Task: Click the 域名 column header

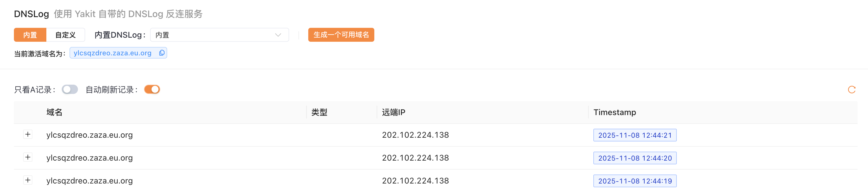Action: [x=54, y=112]
